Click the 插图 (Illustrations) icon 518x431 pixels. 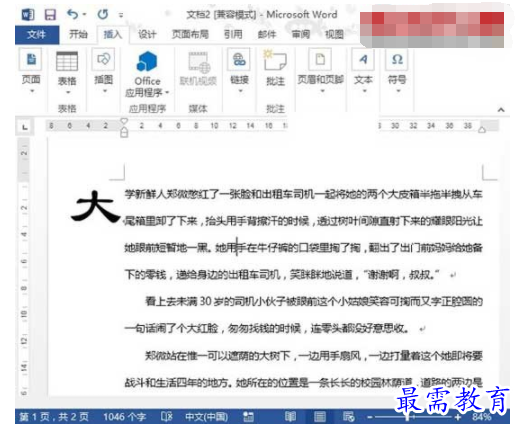click(x=103, y=59)
